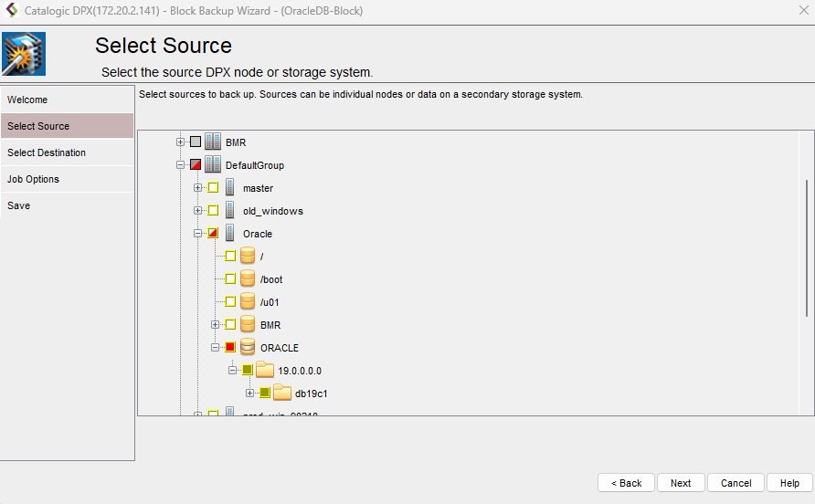Check the master node checkbox

coord(213,188)
